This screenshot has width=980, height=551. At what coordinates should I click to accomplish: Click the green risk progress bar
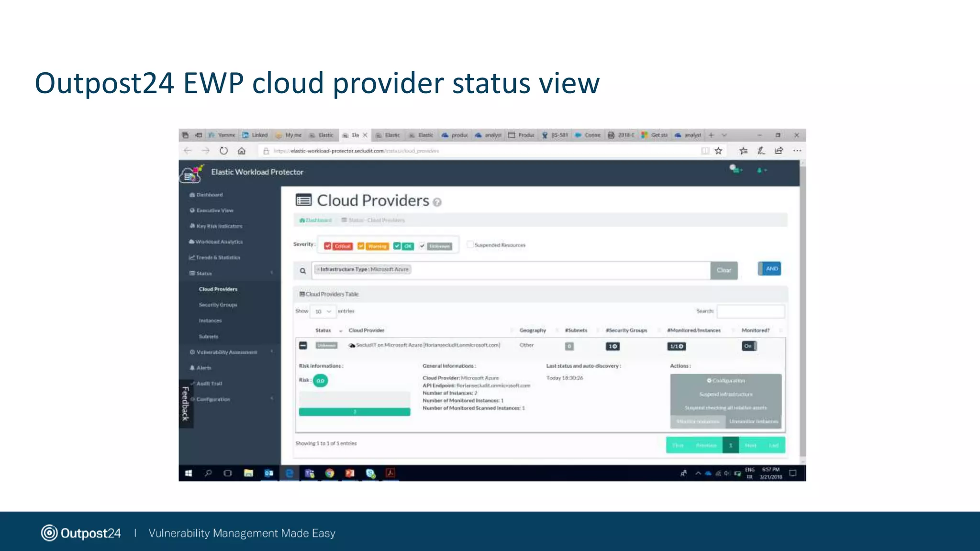[355, 412]
